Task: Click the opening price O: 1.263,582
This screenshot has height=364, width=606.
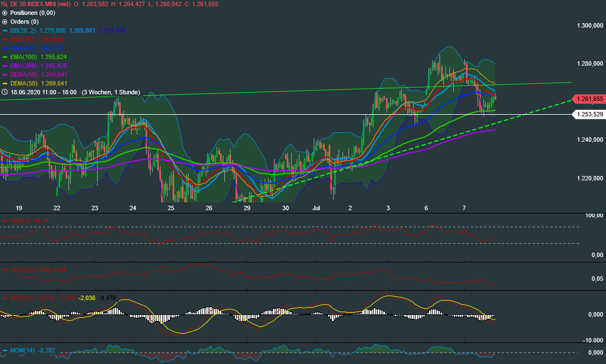Action: point(91,4)
